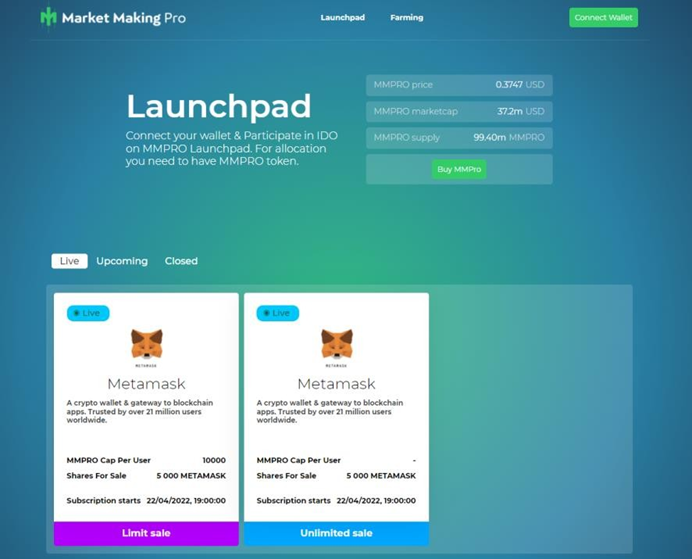
Task: Click the Launchpad page heading
Action: tap(219, 106)
